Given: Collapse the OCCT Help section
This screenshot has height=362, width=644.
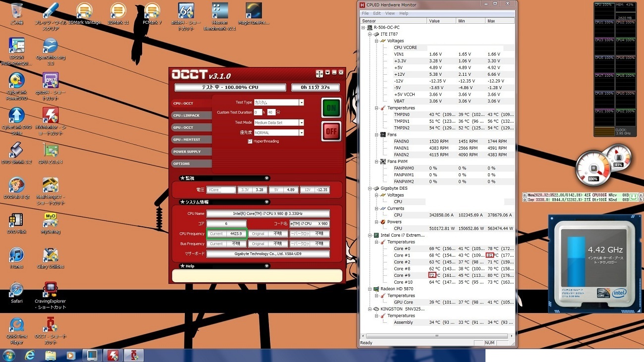Looking at the screenshot, I should [267, 266].
